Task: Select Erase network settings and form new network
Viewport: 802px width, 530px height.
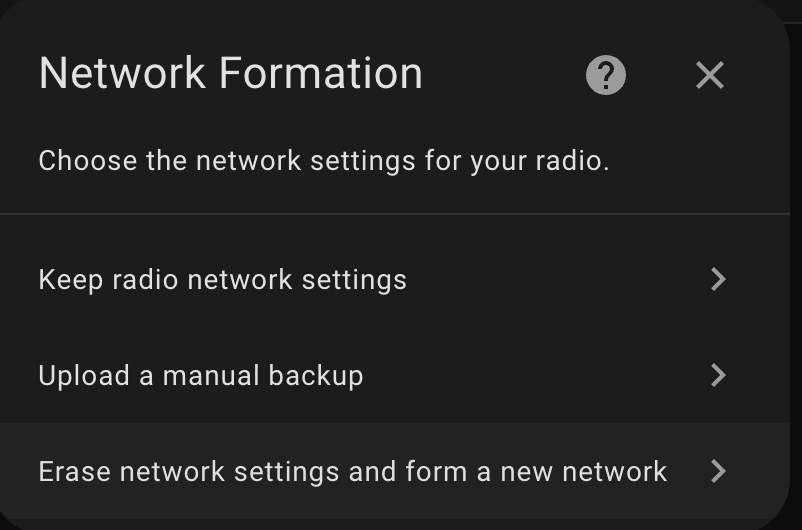Action: [x=395, y=471]
